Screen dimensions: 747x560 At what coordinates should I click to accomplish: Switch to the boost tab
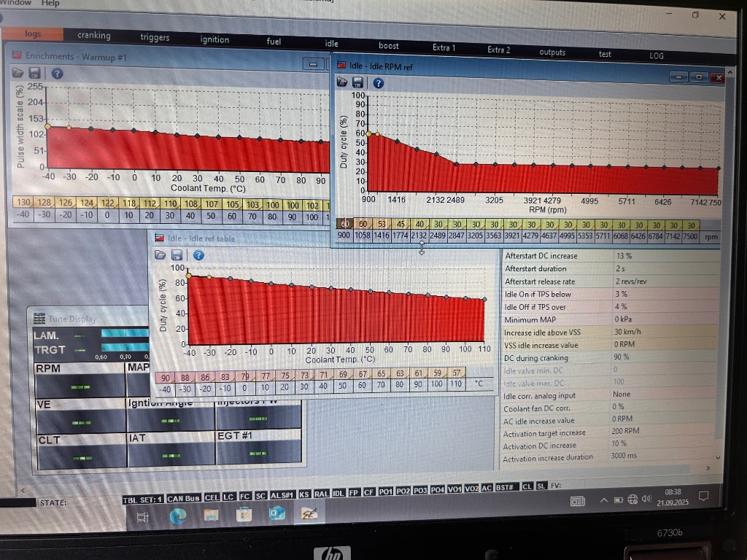pos(389,46)
